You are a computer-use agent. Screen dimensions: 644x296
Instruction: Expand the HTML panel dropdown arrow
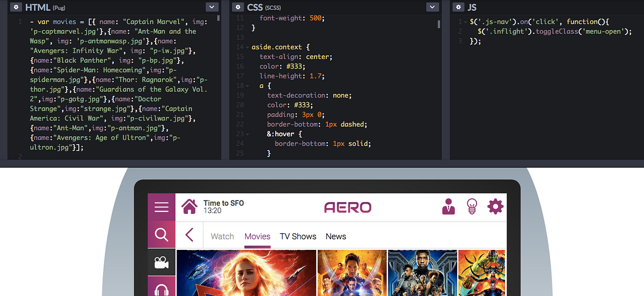[x=212, y=7]
